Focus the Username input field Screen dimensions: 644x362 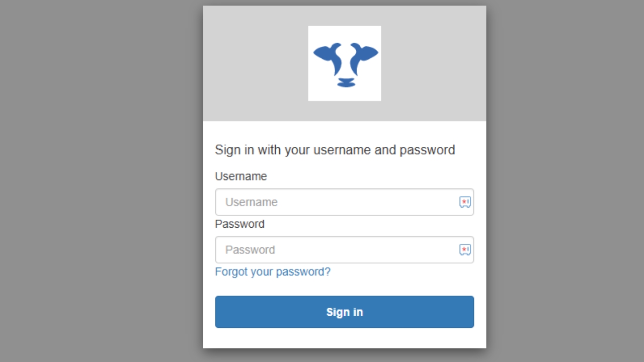[337, 202]
